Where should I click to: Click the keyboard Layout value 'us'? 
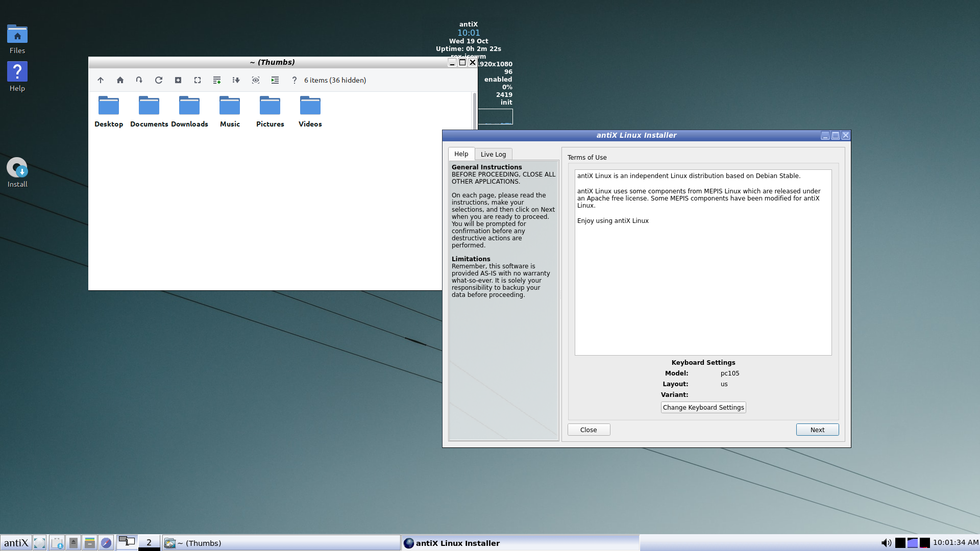click(x=724, y=384)
